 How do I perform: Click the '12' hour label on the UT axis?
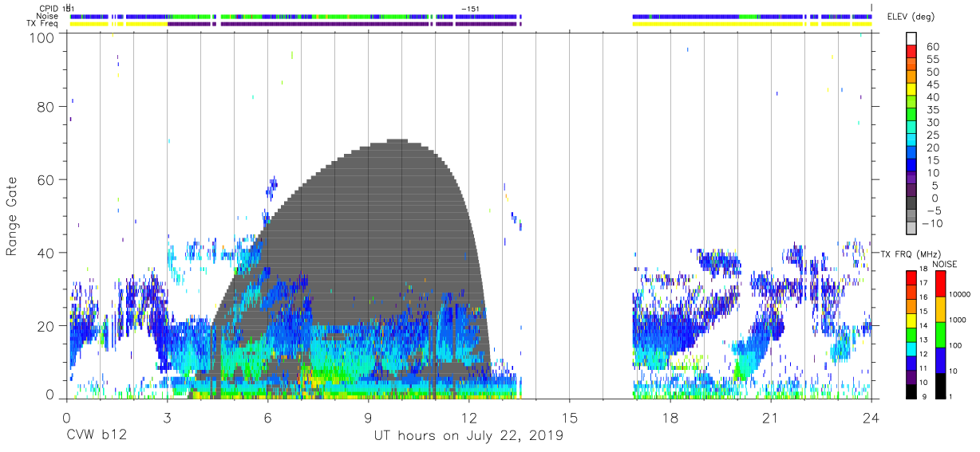[x=468, y=418]
